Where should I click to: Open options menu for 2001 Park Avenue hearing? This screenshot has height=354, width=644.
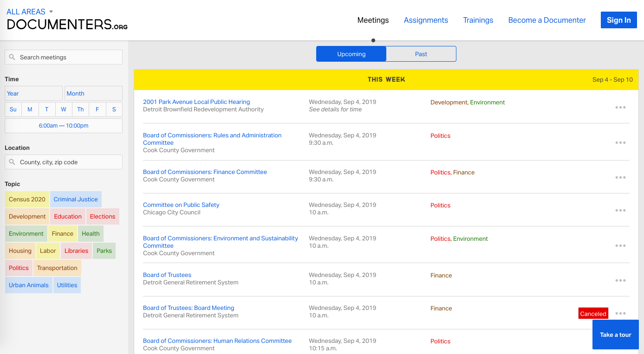point(620,107)
